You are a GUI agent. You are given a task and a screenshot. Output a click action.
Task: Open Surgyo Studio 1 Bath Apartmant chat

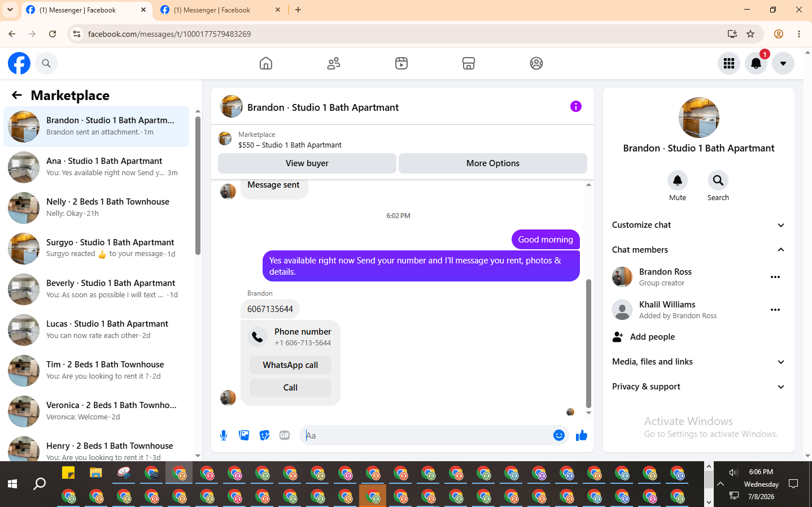tap(97, 249)
